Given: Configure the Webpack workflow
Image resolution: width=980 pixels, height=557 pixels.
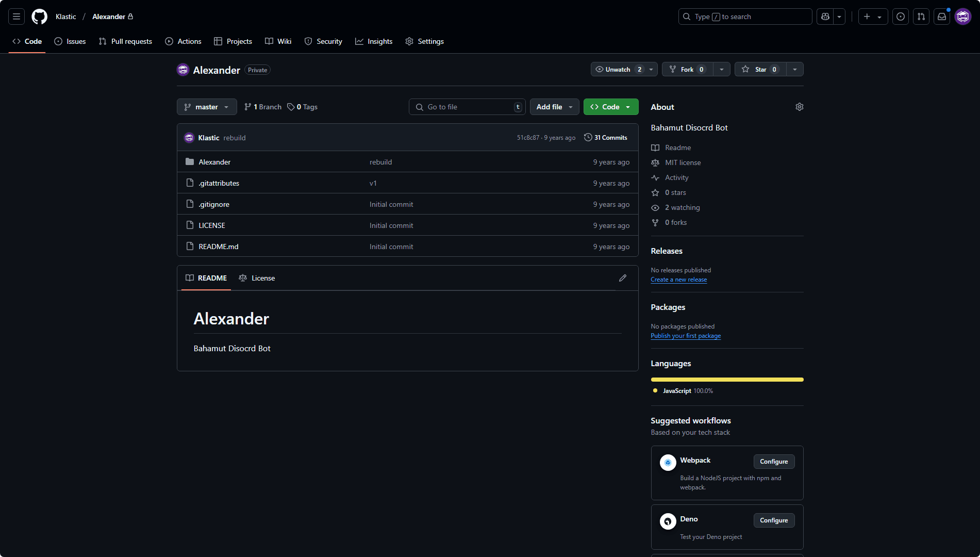Looking at the screenshot, I should tap(773, 462).
